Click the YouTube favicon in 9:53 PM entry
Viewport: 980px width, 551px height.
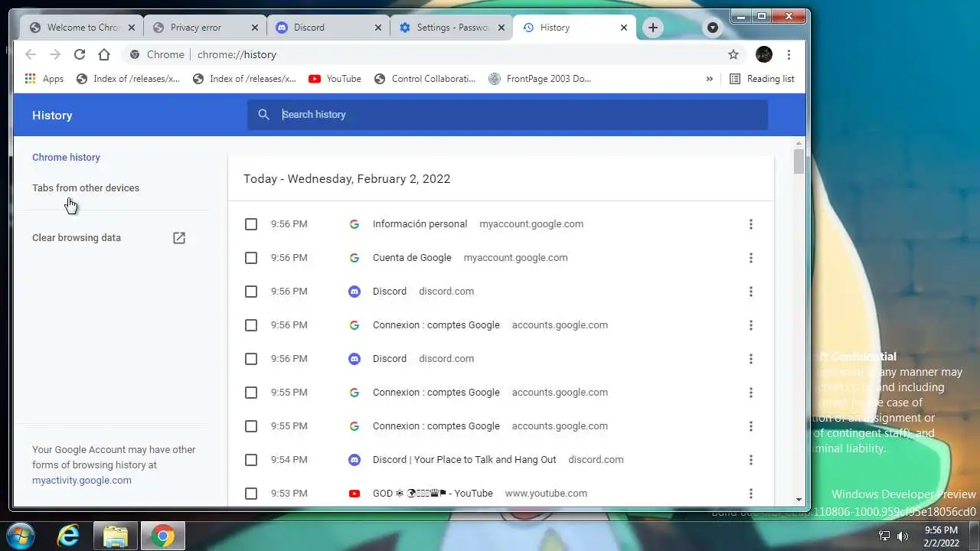(x=354, y=494)
